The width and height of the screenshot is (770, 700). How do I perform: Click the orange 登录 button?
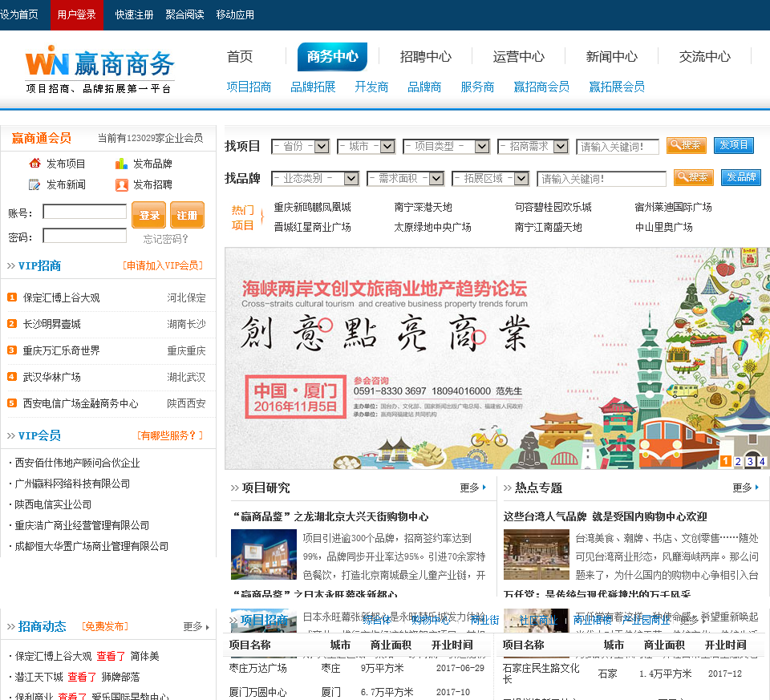coord(149,215)
